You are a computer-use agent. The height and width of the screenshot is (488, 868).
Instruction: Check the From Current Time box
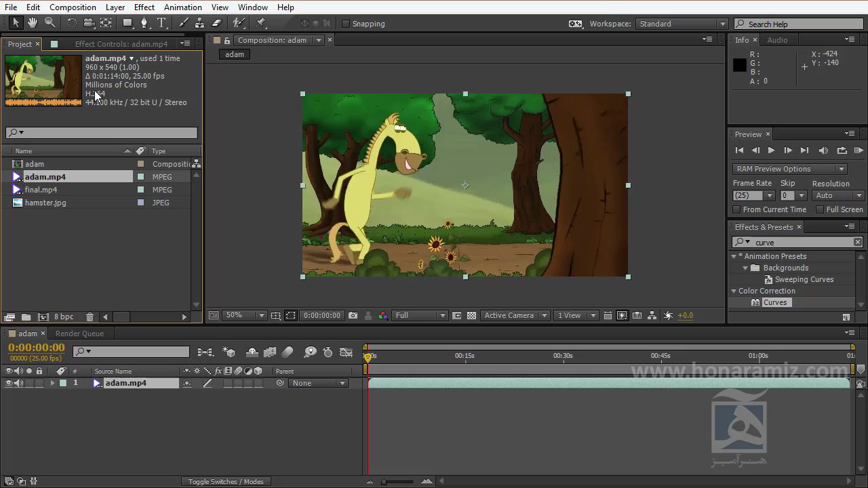click(x=737, y=209)
